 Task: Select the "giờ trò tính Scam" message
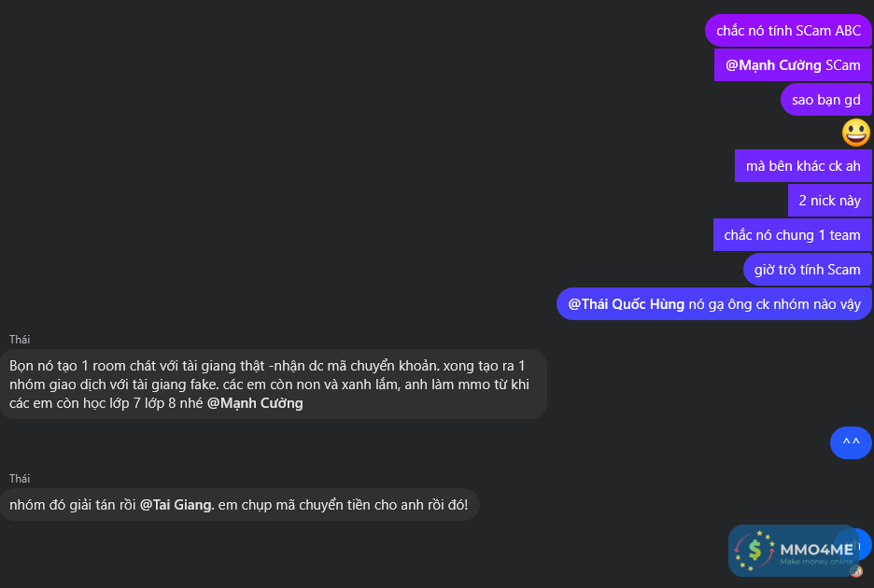(807, 270)
